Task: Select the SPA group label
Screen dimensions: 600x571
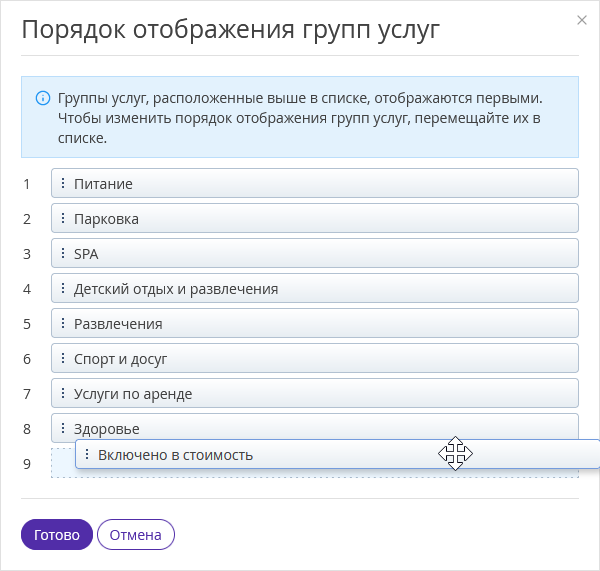Action: tap(86, 254)
